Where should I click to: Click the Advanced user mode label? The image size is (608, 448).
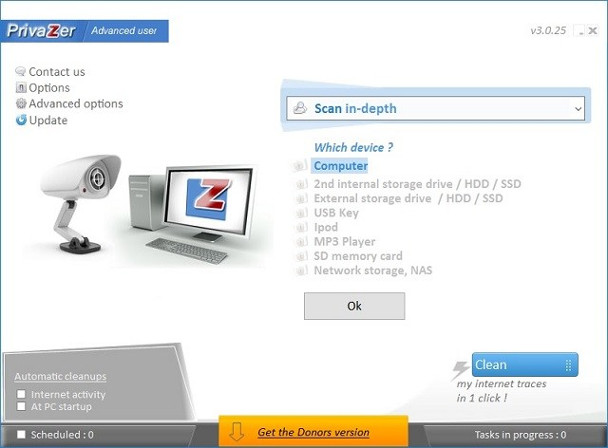click(124, 31)
